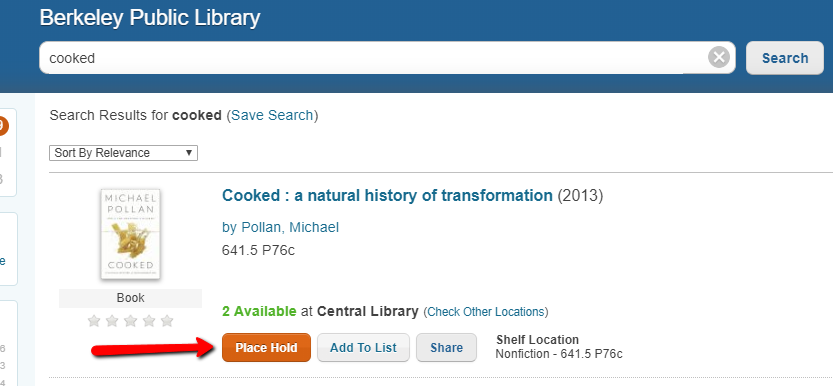Share the Cooked book record
This screenshot has height=386, width=833.
click(446, 348)
